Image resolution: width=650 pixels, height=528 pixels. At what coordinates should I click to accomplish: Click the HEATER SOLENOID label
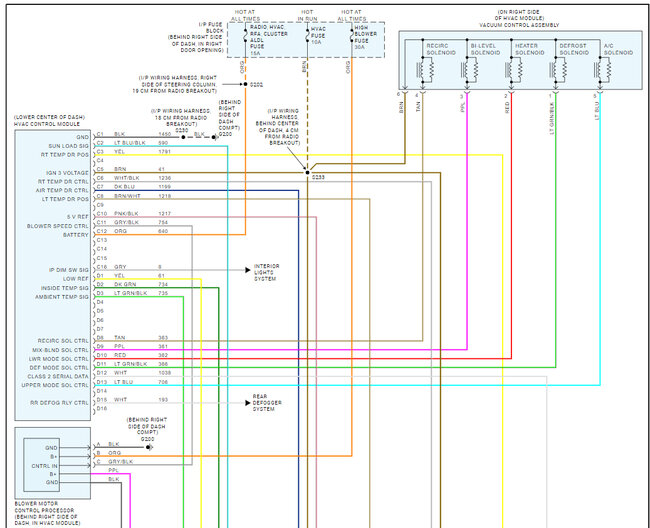coord(530,49)
